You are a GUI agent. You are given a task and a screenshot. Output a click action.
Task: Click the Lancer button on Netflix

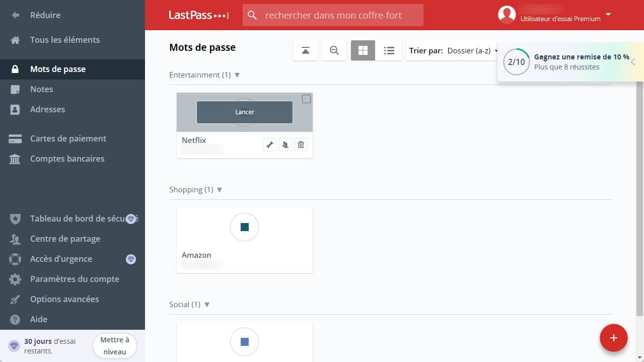click(244, 112)
